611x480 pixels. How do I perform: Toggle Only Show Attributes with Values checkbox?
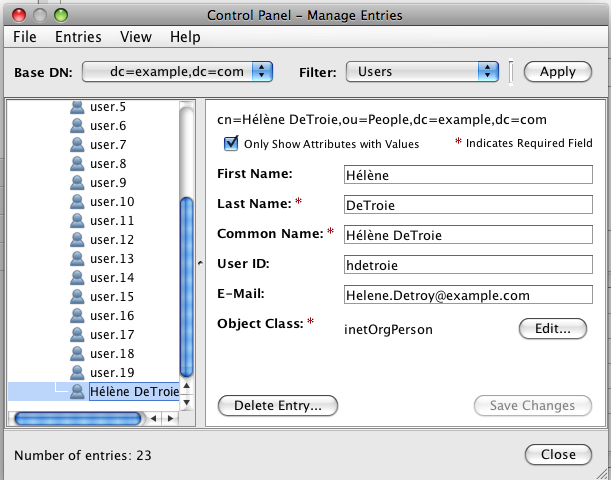(232, 143)
